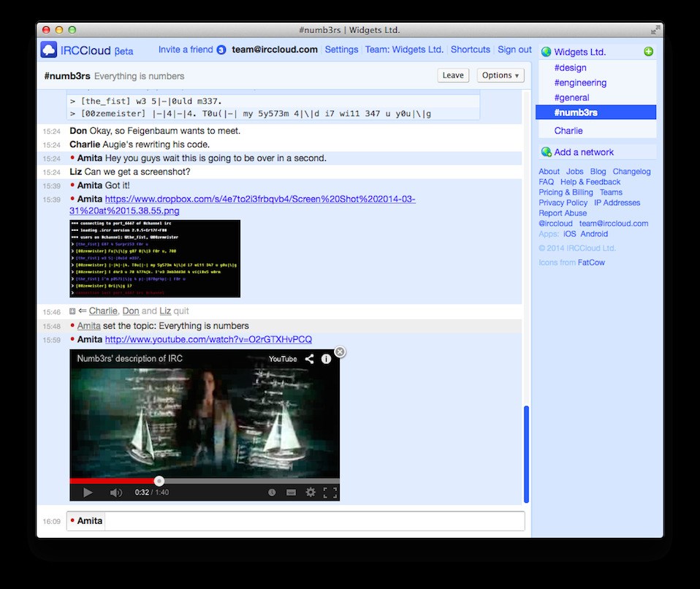Open the FAQ link
Viewport: 700px width, 589px height.
click(546, 182)
